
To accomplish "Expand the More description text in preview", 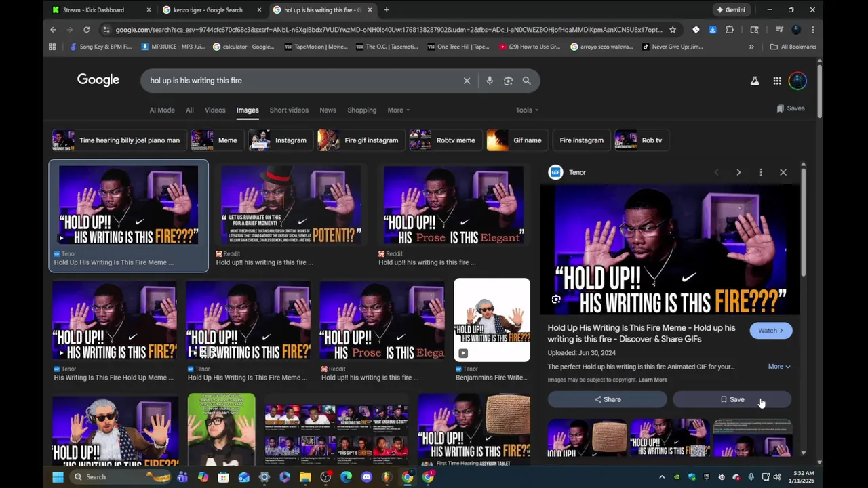I will point(779,367).
